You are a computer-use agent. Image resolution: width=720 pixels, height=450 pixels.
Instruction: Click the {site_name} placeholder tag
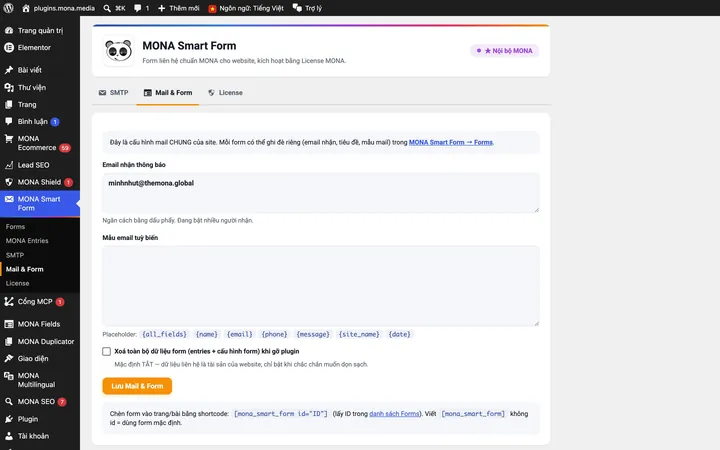click(359, 334)
